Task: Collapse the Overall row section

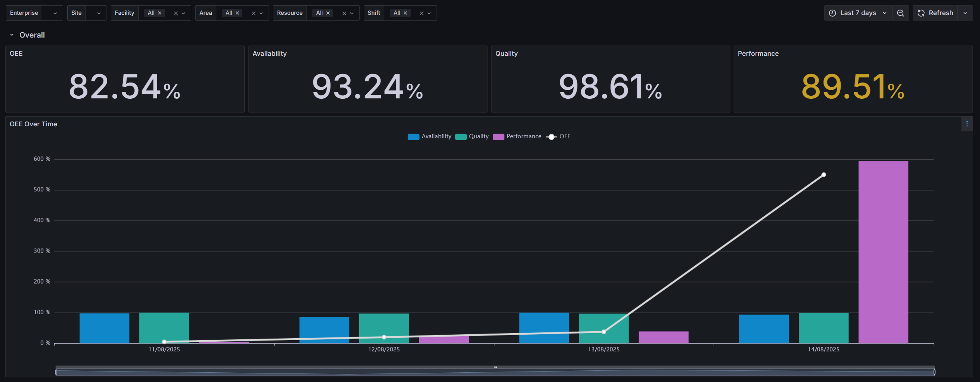Action: click(x=12, y=35)
